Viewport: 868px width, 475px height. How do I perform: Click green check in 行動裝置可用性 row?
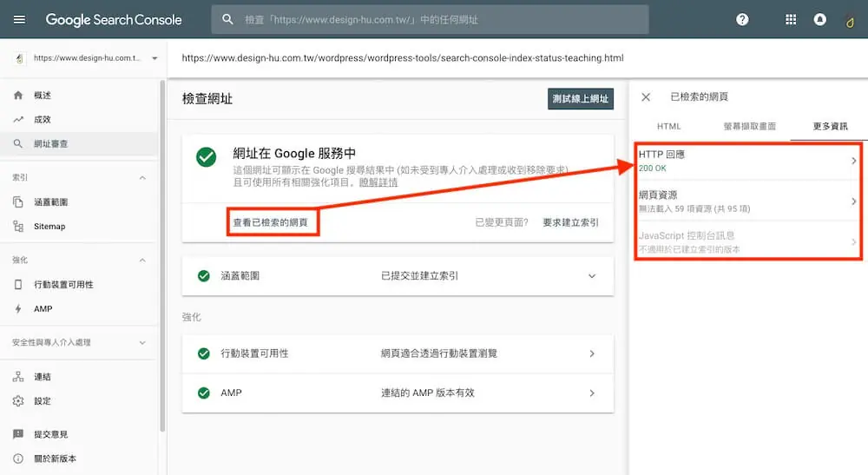click(204, 353)
